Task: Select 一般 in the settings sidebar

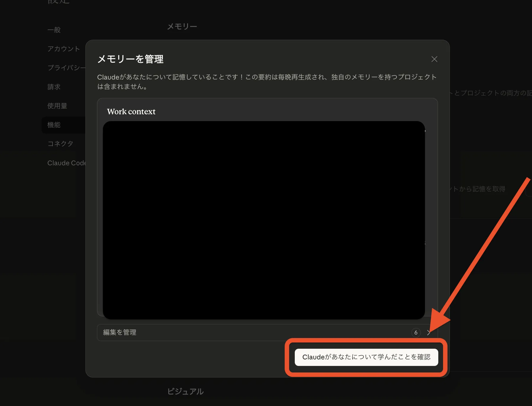Action: coord(54,30)
